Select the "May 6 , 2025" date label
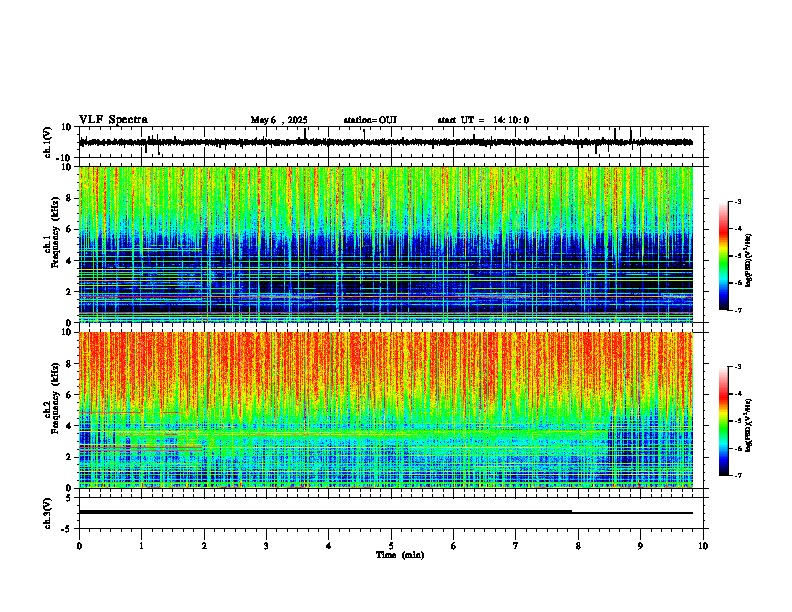 click(279, 120)
